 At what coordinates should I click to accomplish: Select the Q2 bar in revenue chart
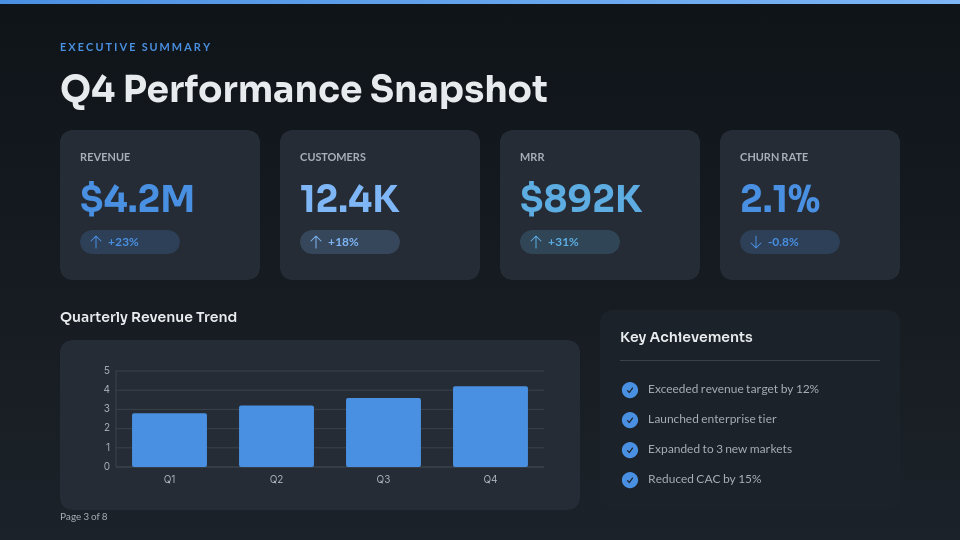[276, 436]
